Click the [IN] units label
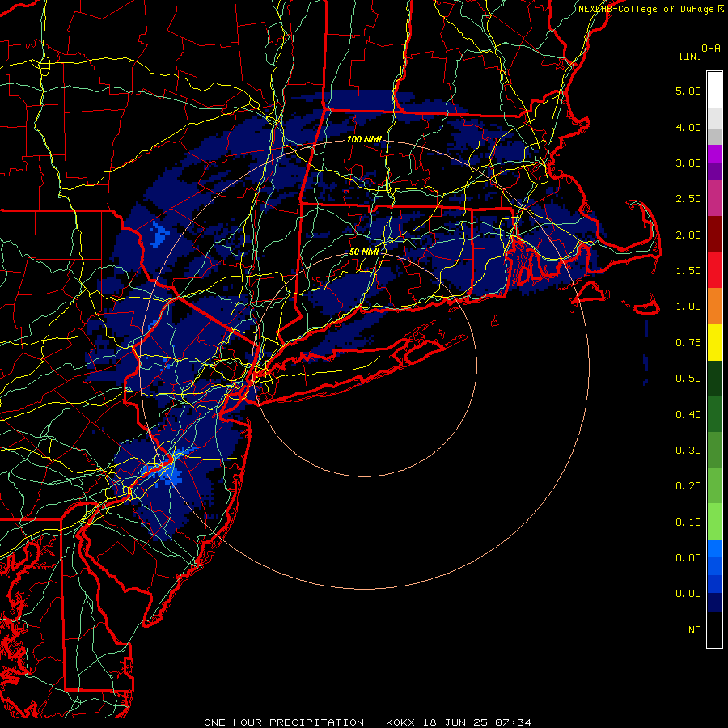 (691, 57)
